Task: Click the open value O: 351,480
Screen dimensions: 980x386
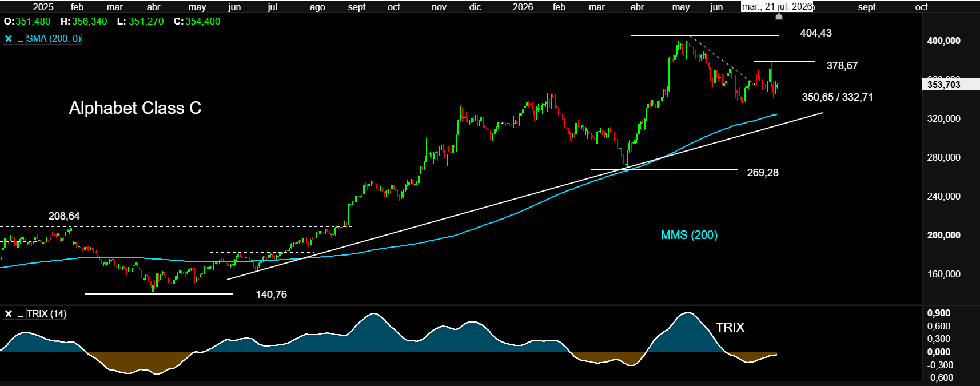Action: (27, 21)
